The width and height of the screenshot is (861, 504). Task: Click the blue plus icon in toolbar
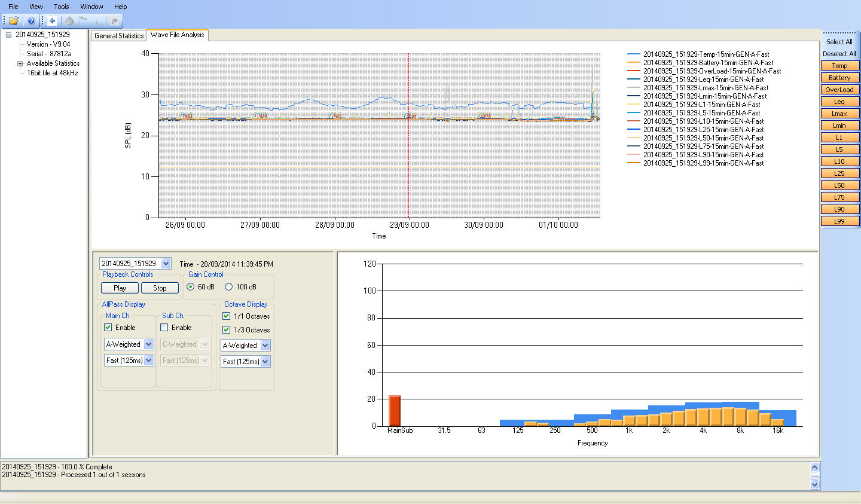click(52, 21)
